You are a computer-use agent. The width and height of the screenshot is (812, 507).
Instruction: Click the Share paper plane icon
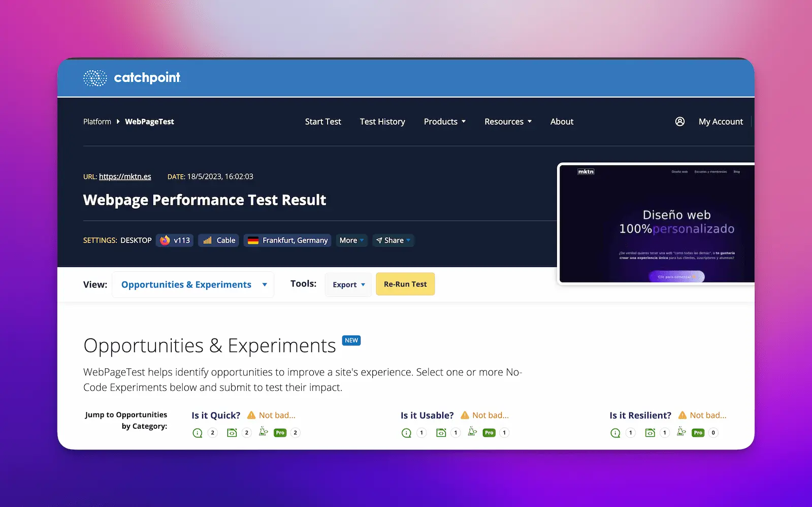click(x=379, y=240)
